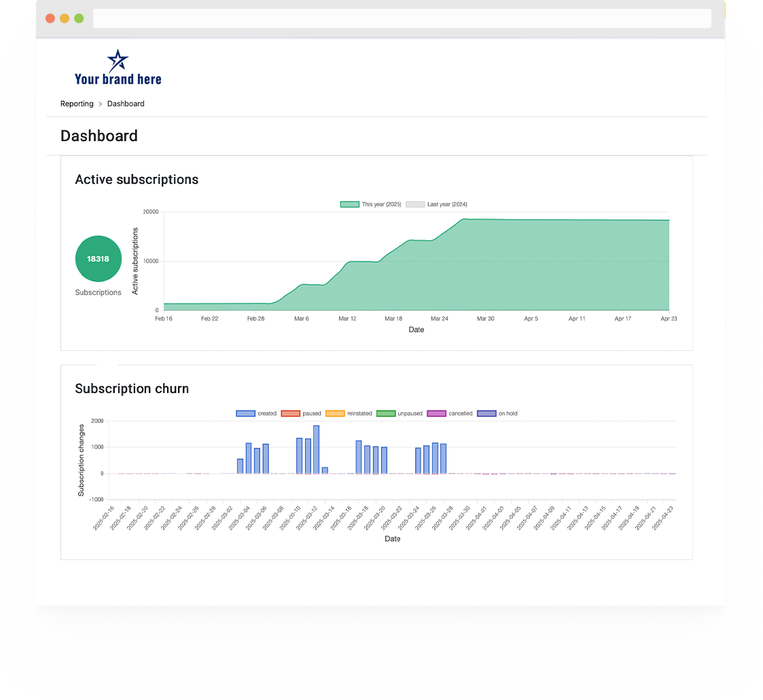The width and height of the screenshot is (763, 700).
Task: Click the 'Mar 24' x-axis label
Action: point(440,319)
